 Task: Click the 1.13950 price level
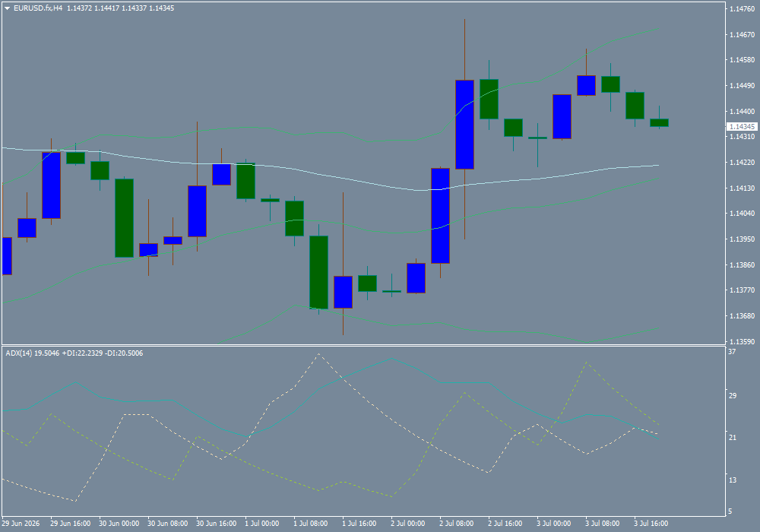click(x=742, y=239)
